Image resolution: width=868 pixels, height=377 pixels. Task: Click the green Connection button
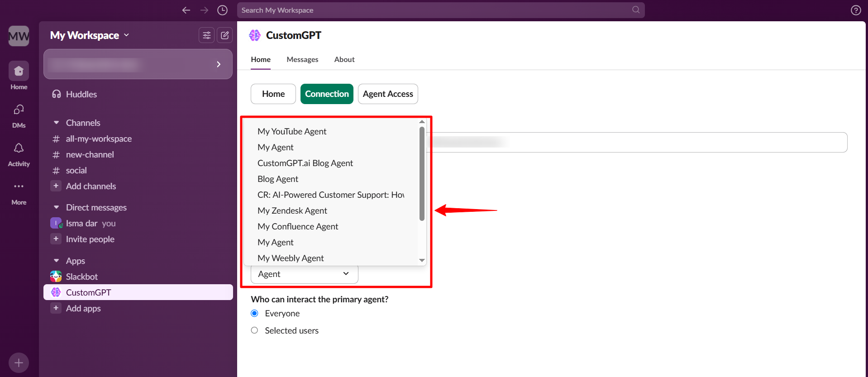[327, 94]
